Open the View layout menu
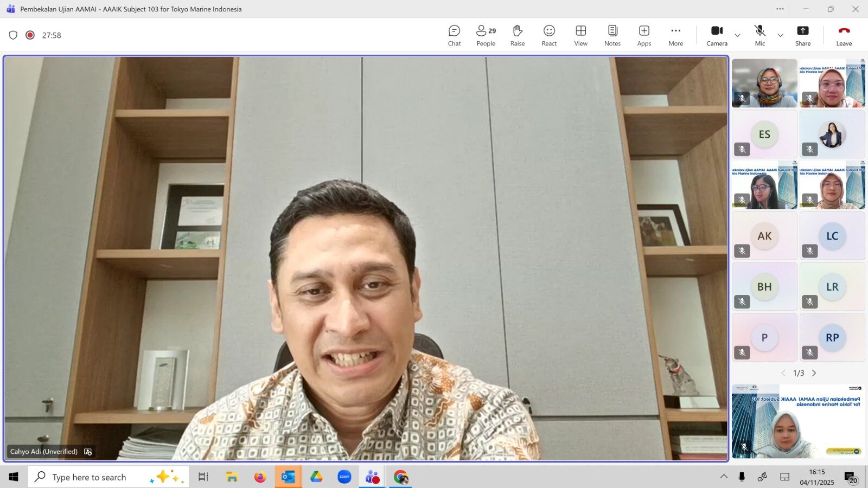This screenshot has width=868, height=488. click(580, 36)
